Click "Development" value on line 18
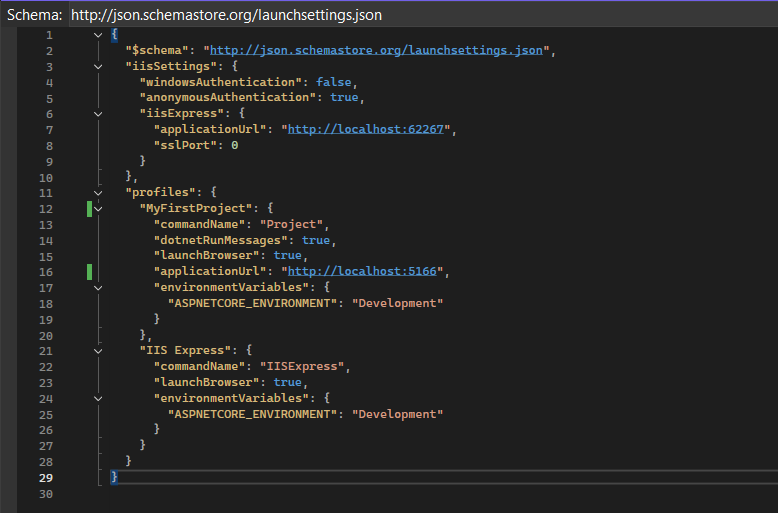 pos(397,303)
